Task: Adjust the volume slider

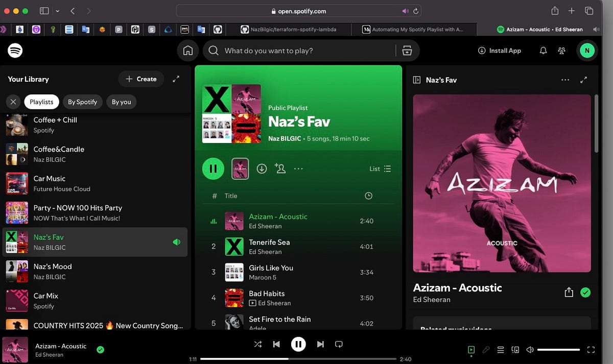Action: (558, 350)
